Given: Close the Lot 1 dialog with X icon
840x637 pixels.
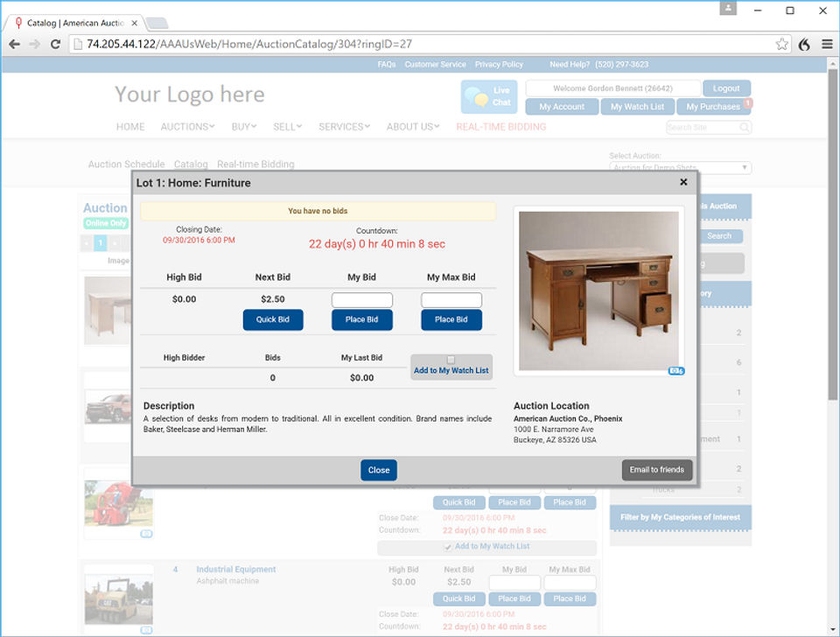Looking at the screenshot, I should click(683, 182).
